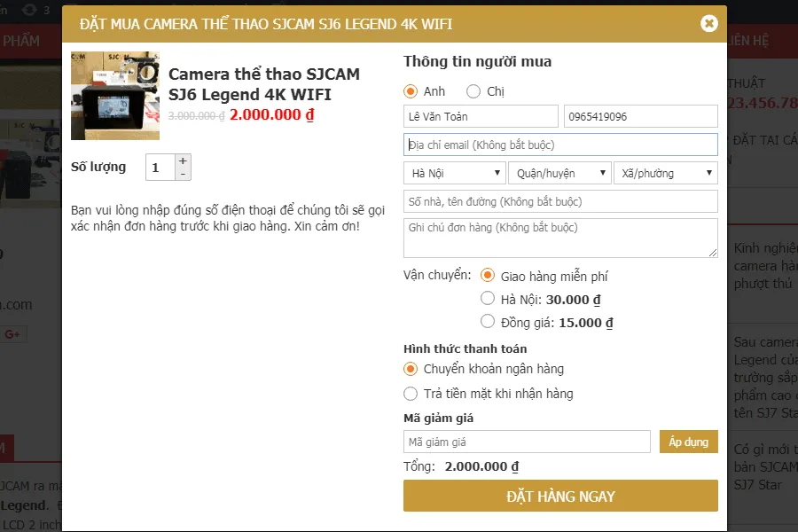The width and height of the screenshot is (798, 532).
Task: Open the "Xã/phường" dropdown
Action: tap(666, 173)
